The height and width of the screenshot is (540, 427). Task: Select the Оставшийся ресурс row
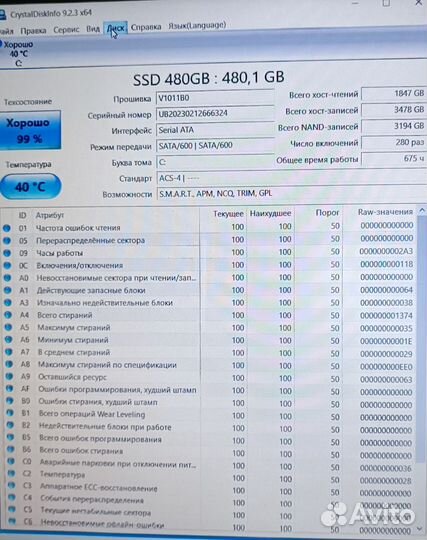tap(209, 378)
